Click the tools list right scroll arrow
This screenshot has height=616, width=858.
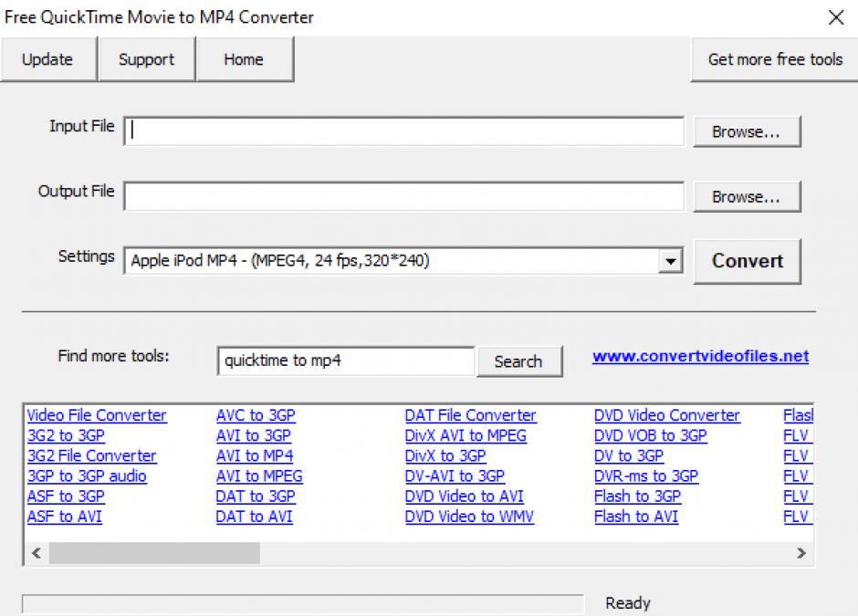[800, 553]
